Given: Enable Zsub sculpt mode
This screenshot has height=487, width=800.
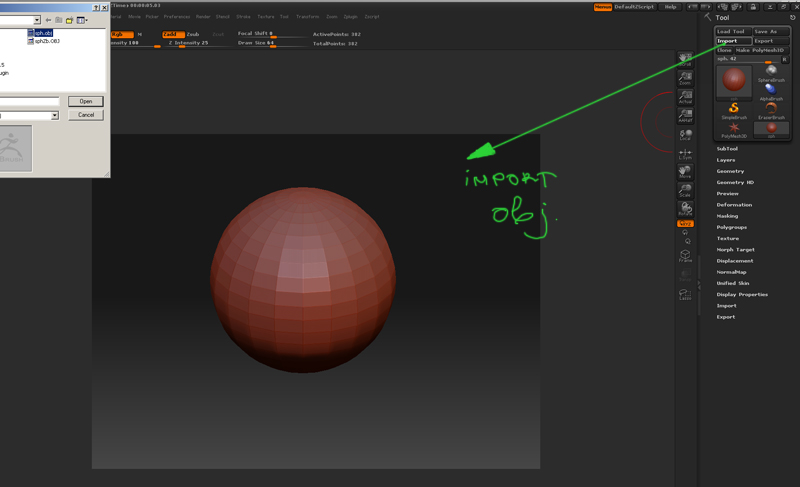Looking at the screenshot, I should [x=193, y=34].
